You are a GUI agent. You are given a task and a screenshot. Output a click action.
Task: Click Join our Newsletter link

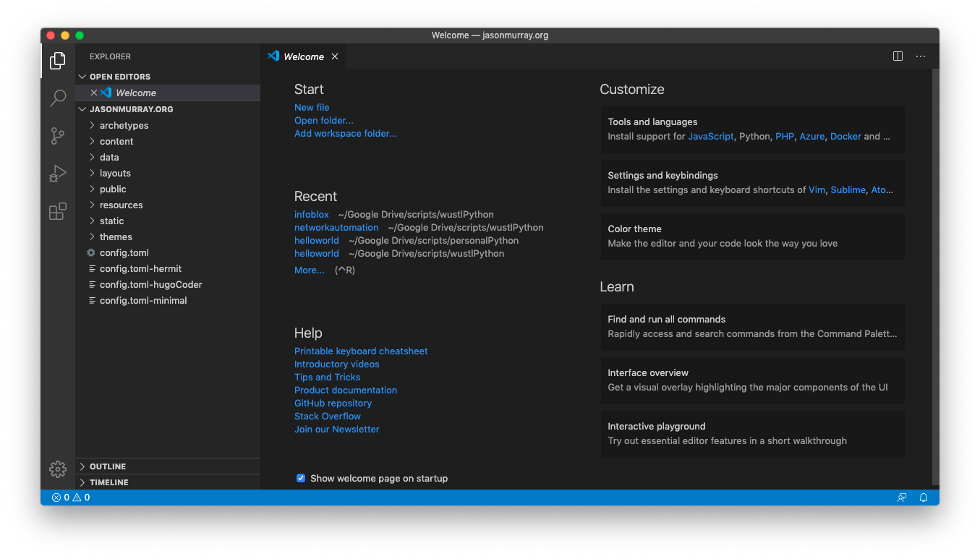click(337, 429)
